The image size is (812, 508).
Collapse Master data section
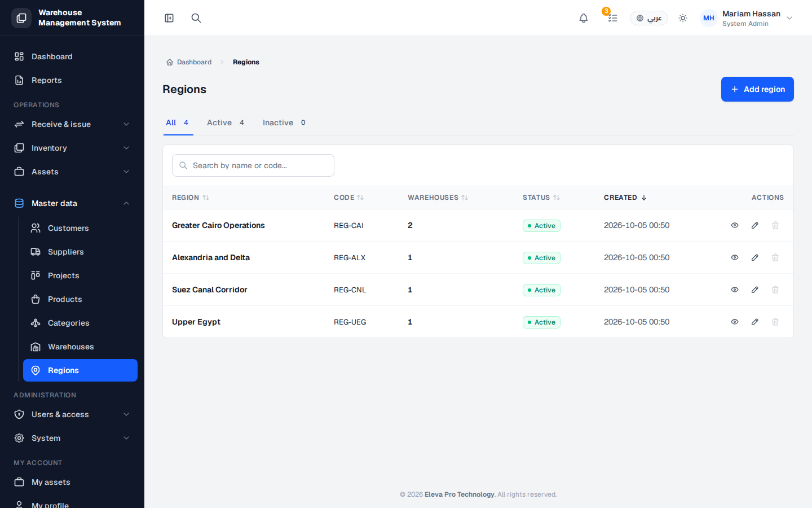[x=72, y=203]
